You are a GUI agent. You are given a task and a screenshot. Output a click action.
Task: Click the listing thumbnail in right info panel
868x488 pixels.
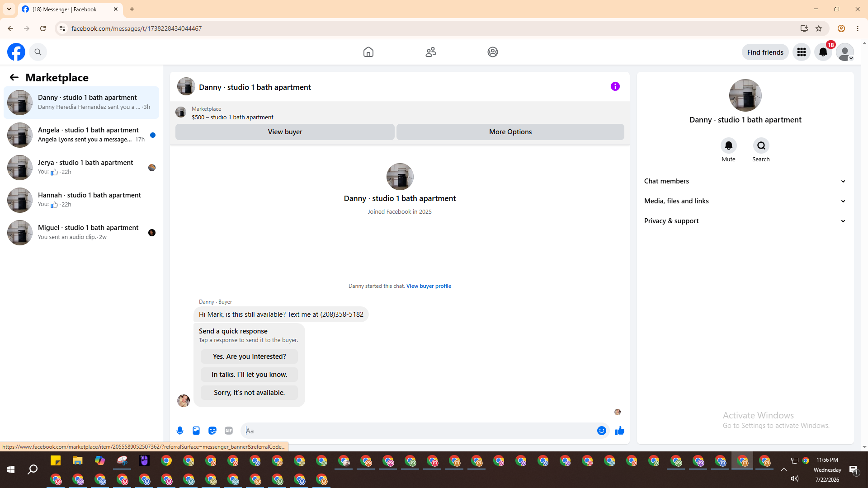point(745,95)
